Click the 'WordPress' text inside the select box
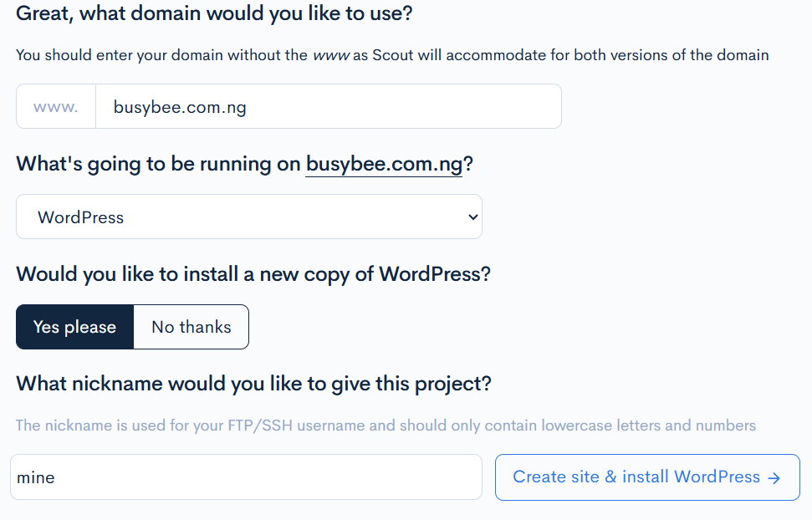This screenshot has width=812, height=520. [x=81, y=217]
